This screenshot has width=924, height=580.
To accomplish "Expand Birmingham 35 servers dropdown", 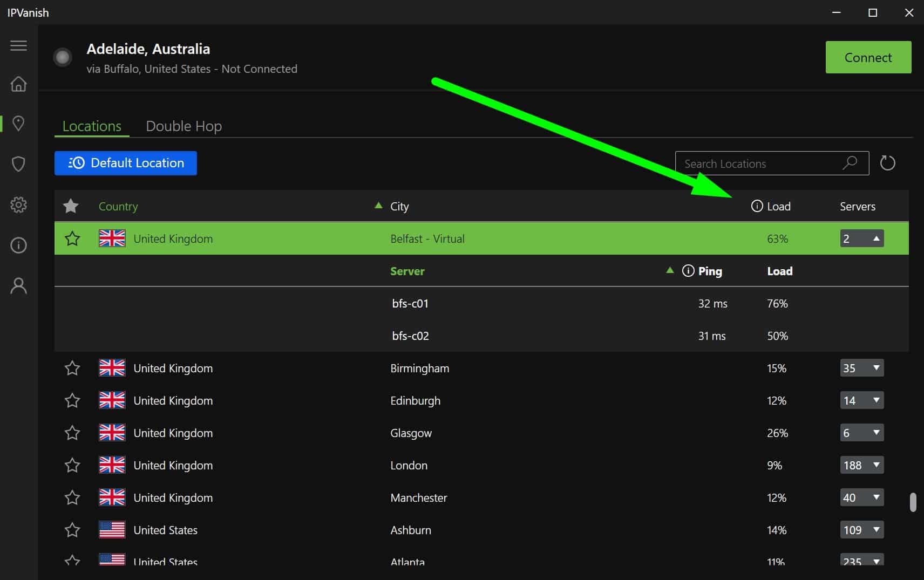I will click(x=861, y=368).
